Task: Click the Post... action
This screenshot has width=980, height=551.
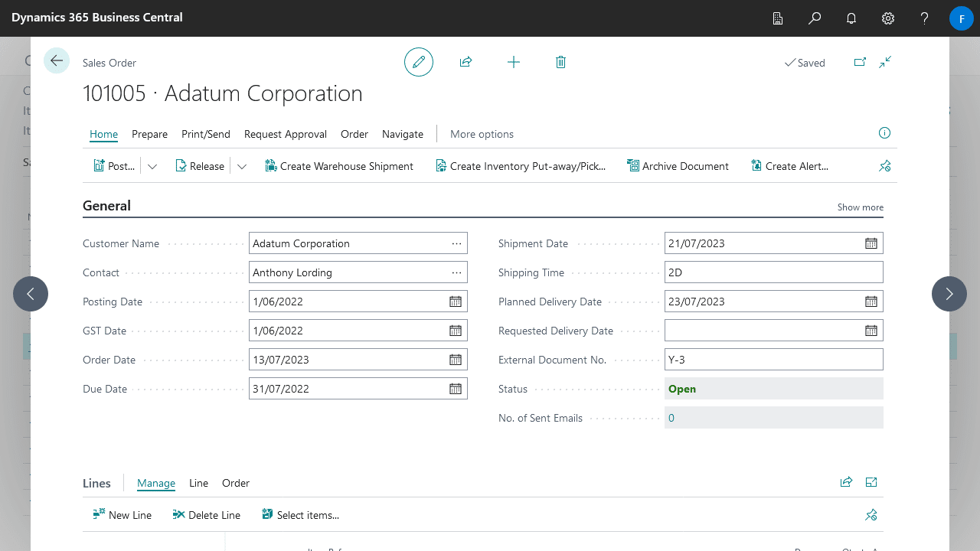Action: coord(114,166)
